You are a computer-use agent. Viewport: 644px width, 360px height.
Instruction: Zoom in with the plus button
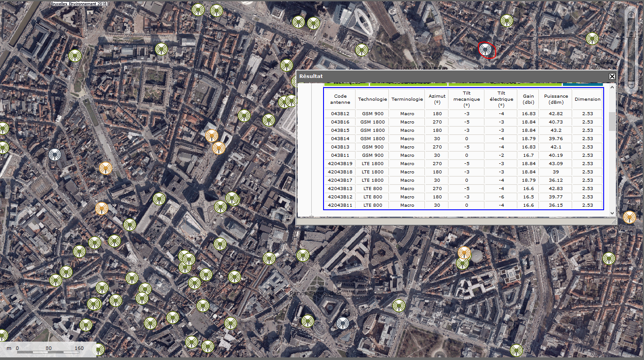[x=631, y=15]
